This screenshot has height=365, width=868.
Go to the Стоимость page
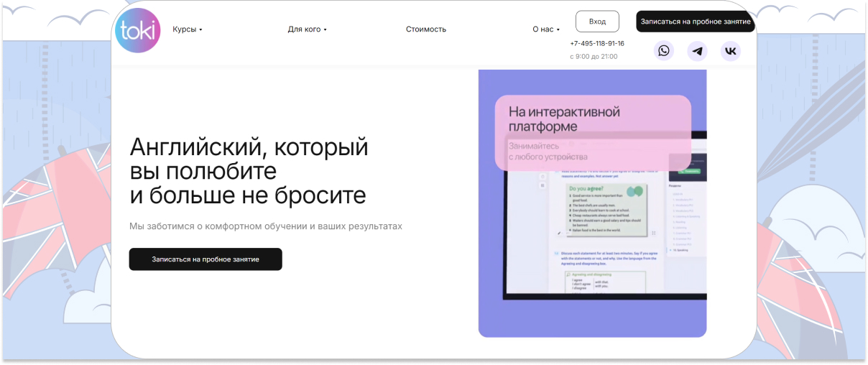tap(425, 29)
